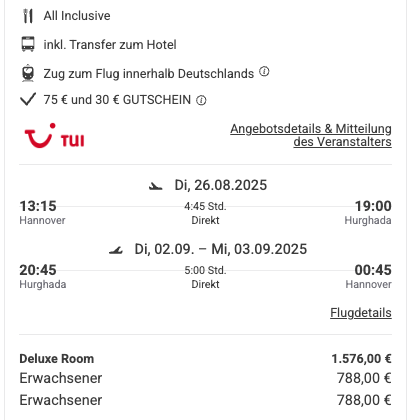Select the return date Di, 02.09. – Mi, 03.09.2025

click(x=221, y=249)
